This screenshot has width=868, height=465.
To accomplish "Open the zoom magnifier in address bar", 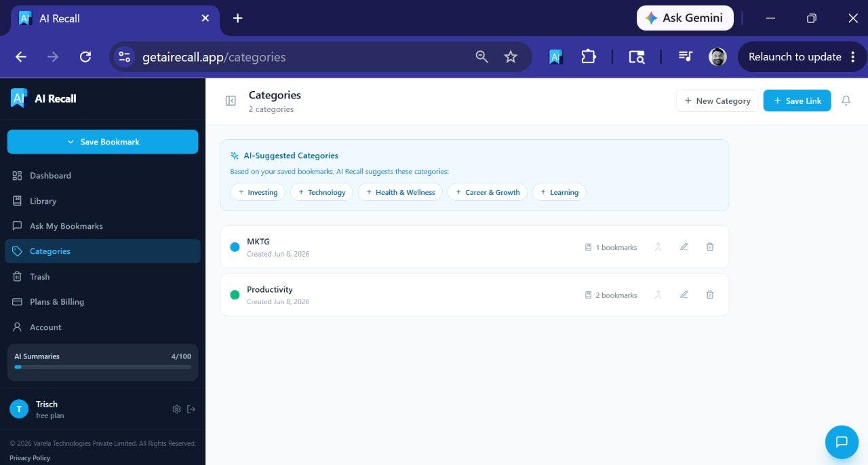I will tap(481, 57).
